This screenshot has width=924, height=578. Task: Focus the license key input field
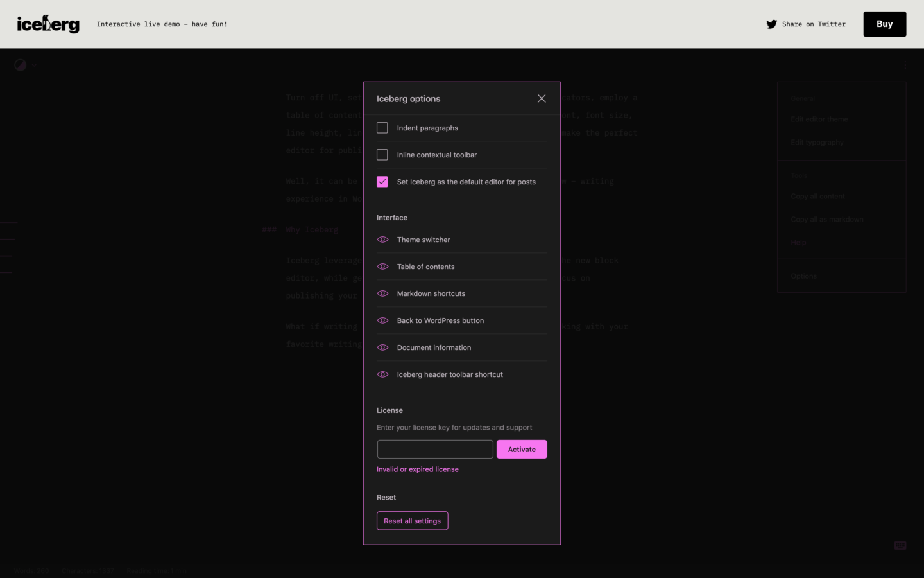coord(435,450)
